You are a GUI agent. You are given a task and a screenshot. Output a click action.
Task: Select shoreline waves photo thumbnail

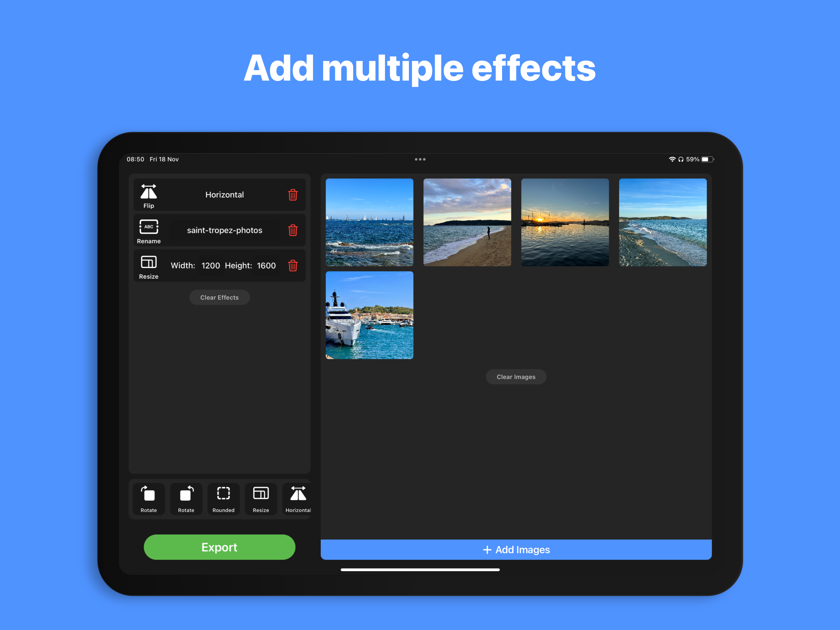click(x=663, y=222)
